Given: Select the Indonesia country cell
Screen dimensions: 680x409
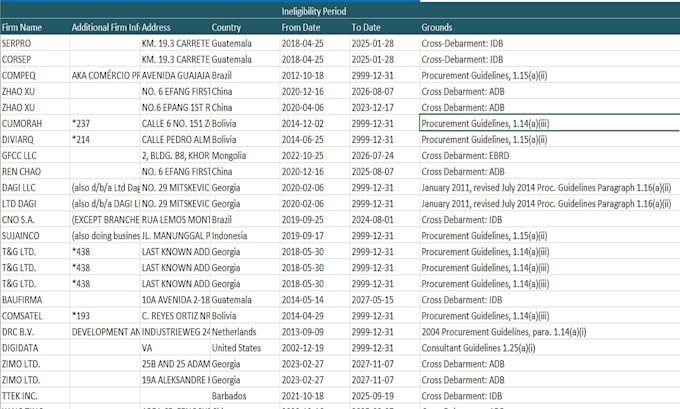Looking at the screenshot, I should coord(245,236).
